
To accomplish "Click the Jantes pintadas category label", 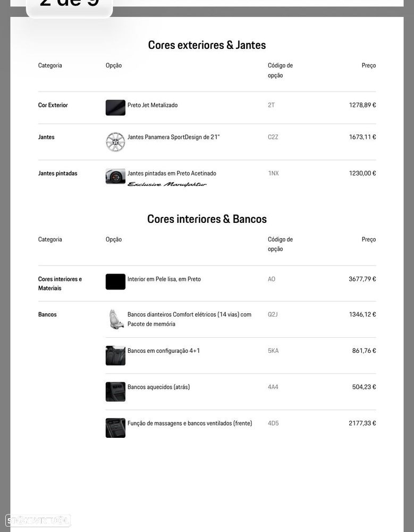I will [57, 173].
